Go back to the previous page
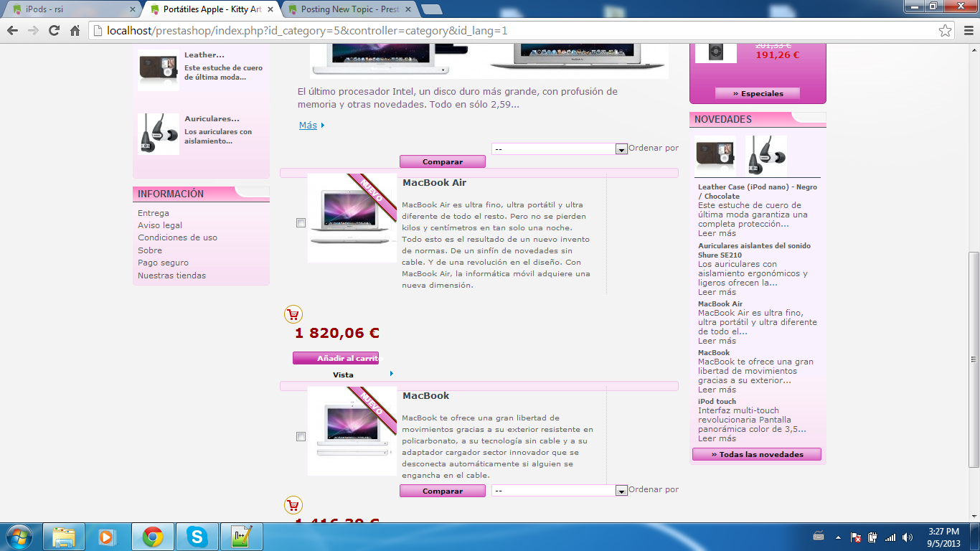Viewport: 980px width, 551px height. 12,31
